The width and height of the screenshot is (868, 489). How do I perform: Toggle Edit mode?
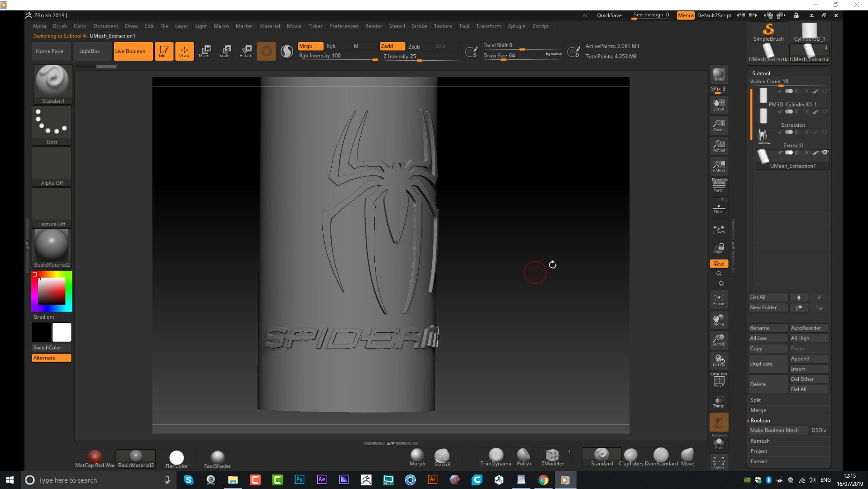[x=164, y=51]
